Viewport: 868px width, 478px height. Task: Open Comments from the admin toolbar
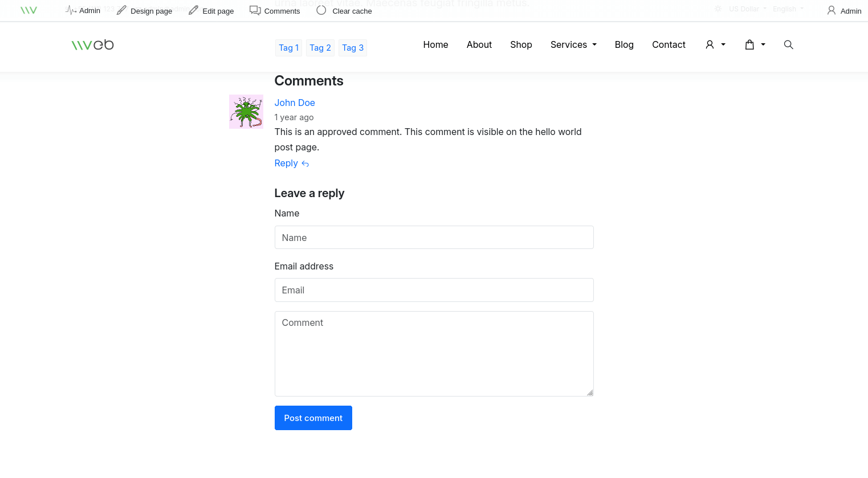(275, 11)
